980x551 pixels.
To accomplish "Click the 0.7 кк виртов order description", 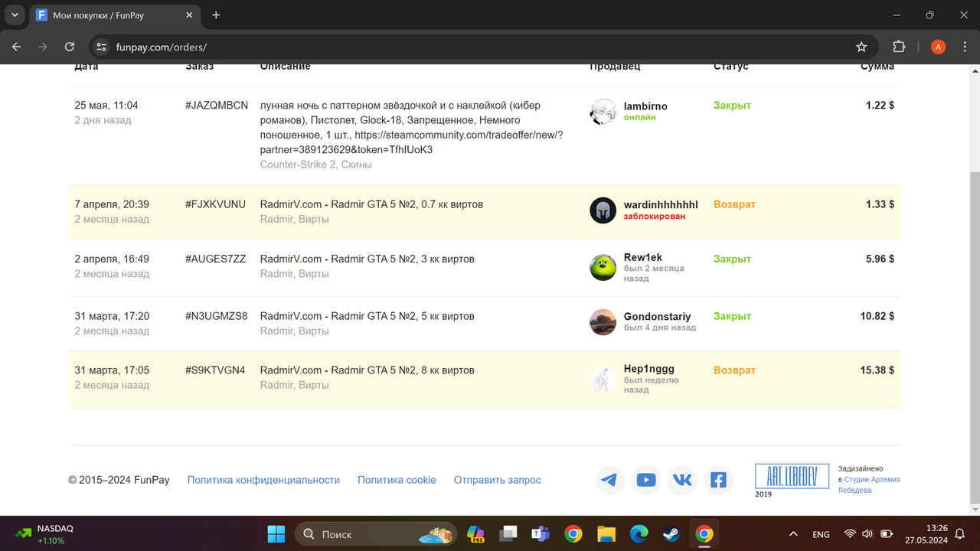I will tap(371, 204).
